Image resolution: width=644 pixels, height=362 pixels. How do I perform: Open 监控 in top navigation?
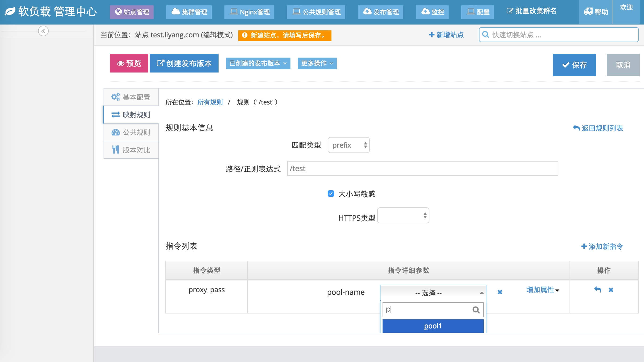pyautogui.click(x=432, y=12)
